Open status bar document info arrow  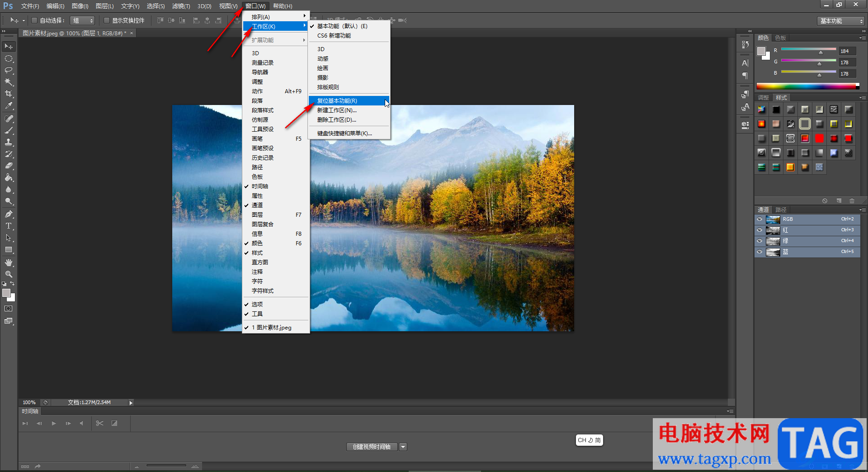[x=131, y=403]
